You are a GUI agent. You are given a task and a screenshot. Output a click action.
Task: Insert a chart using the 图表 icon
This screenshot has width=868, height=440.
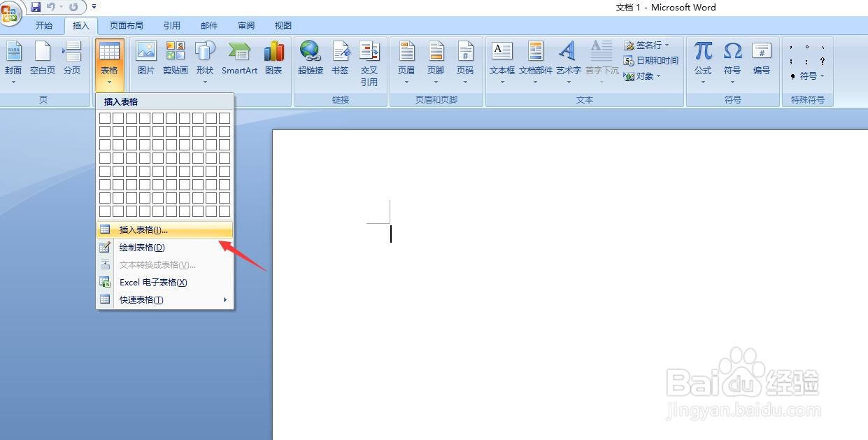(273, 59)
